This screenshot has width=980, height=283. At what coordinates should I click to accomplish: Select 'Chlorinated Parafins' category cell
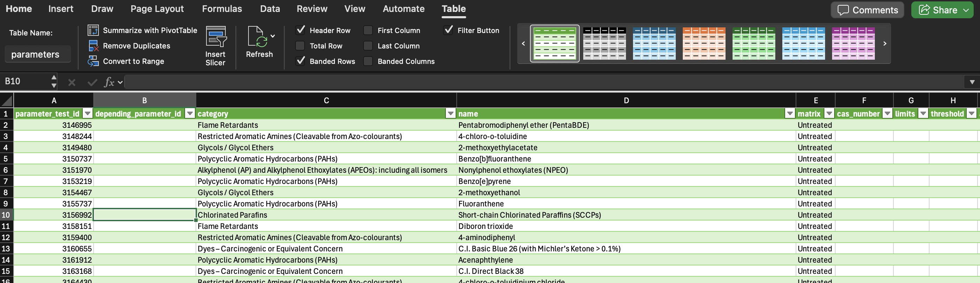click(326, 215)
